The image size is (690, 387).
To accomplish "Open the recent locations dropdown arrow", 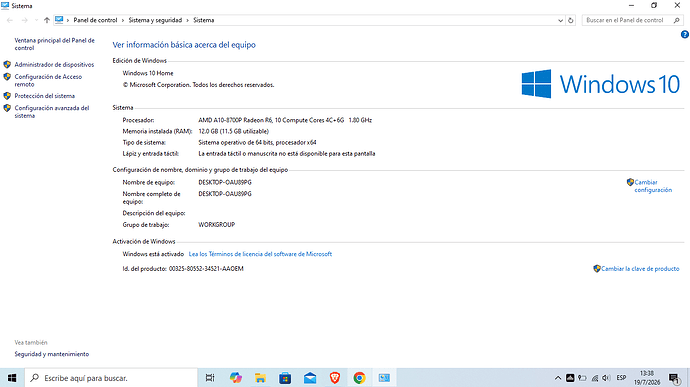I will [36, 20].
